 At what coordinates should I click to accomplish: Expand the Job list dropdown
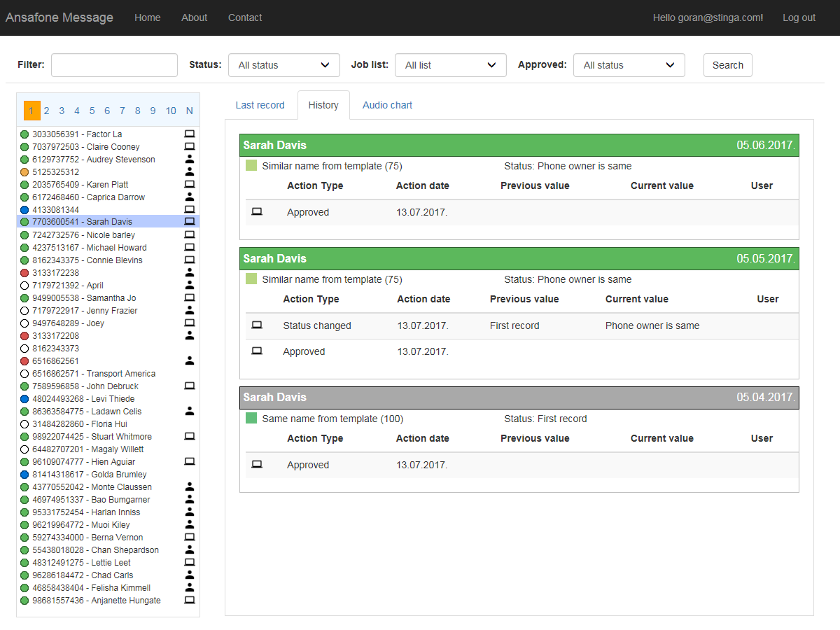click(450, 65)
